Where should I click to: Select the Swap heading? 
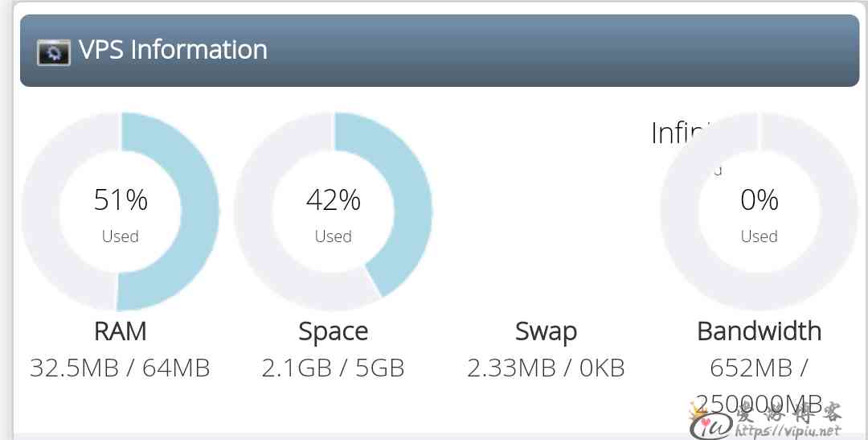coord(546,332)
